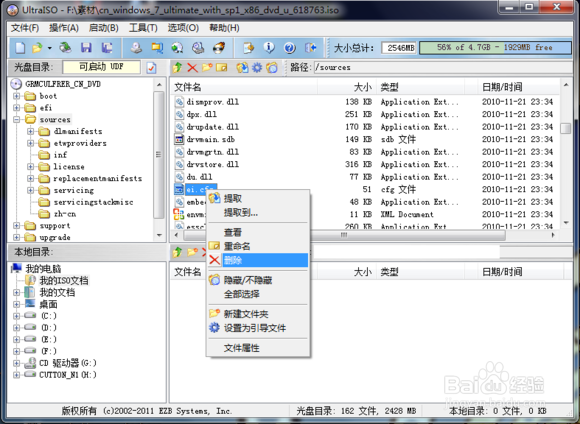
Task: Select the zh-cn folder in disc tree
Action: click(x=65, y=214)
